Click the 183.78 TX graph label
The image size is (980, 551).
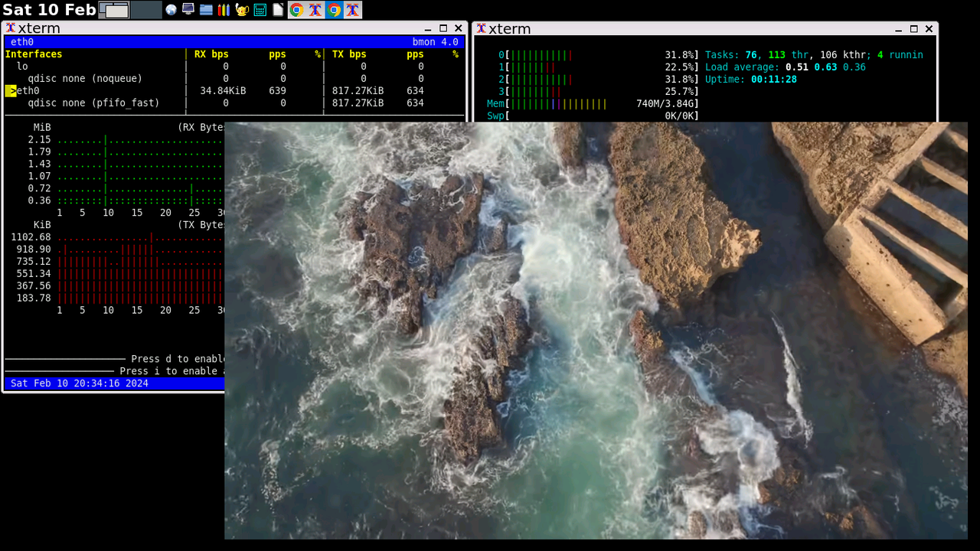tap(34, 298)
